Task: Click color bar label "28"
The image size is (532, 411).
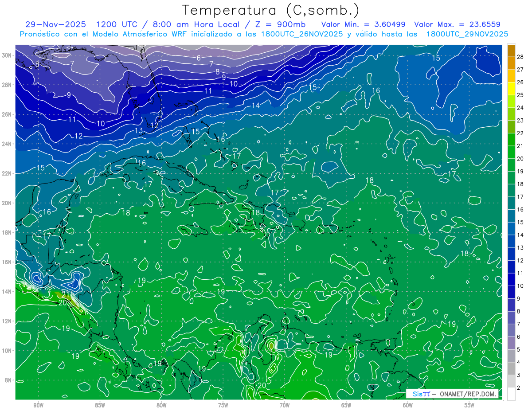Action: 520,57
